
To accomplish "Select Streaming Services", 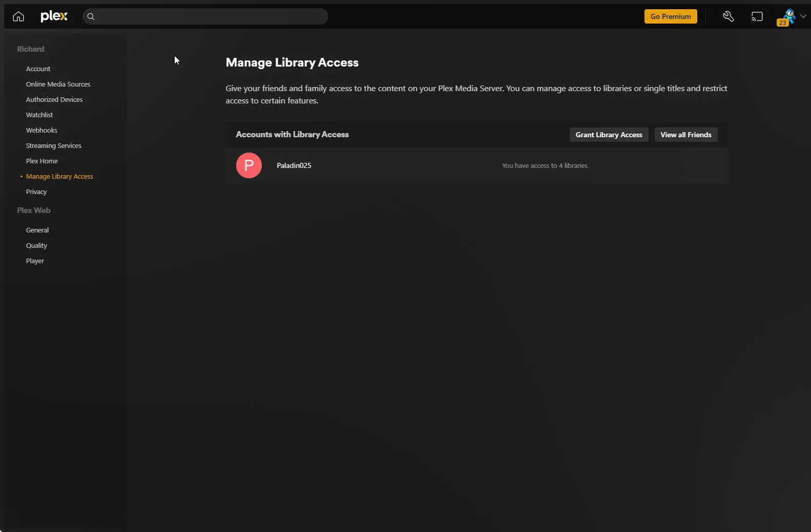I will tap(54, 145).
